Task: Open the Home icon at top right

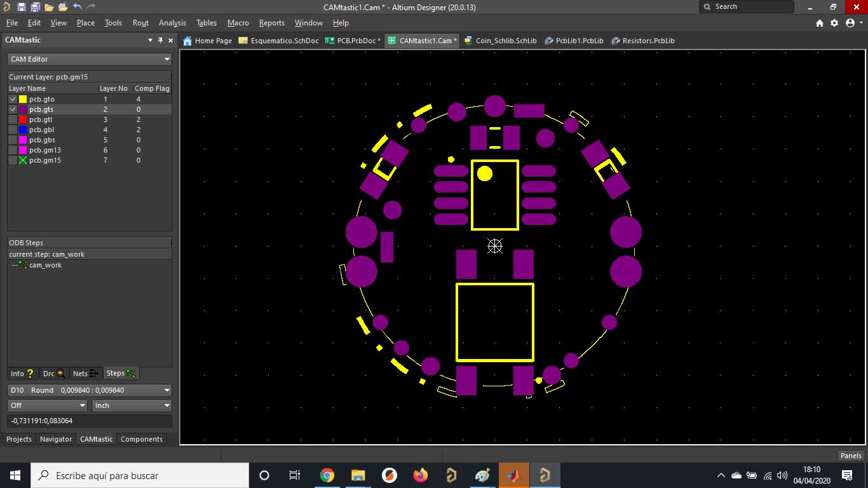Action: (x=820, y=23)
